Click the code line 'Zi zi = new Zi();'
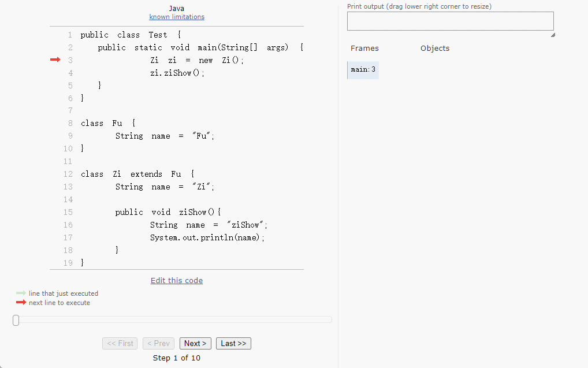This screenshot has height=368, width=588. pyautogui.click(x=197, y=60)
